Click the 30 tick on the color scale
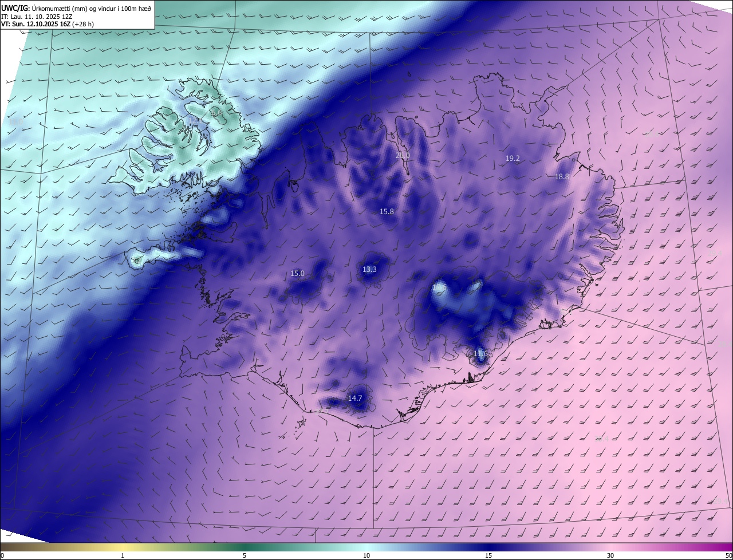This screenshot has height=560, width=733. 610,556
